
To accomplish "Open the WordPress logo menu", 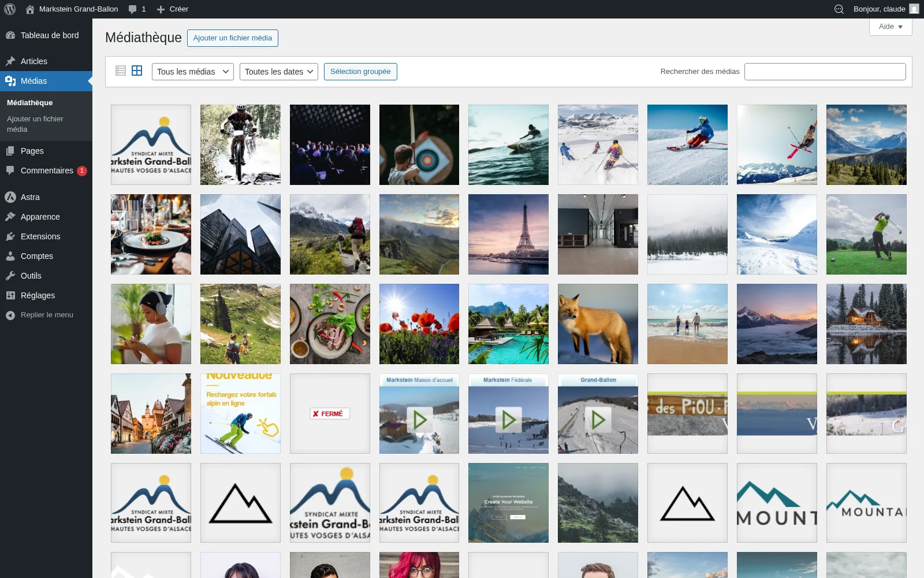I will [10, 9].
